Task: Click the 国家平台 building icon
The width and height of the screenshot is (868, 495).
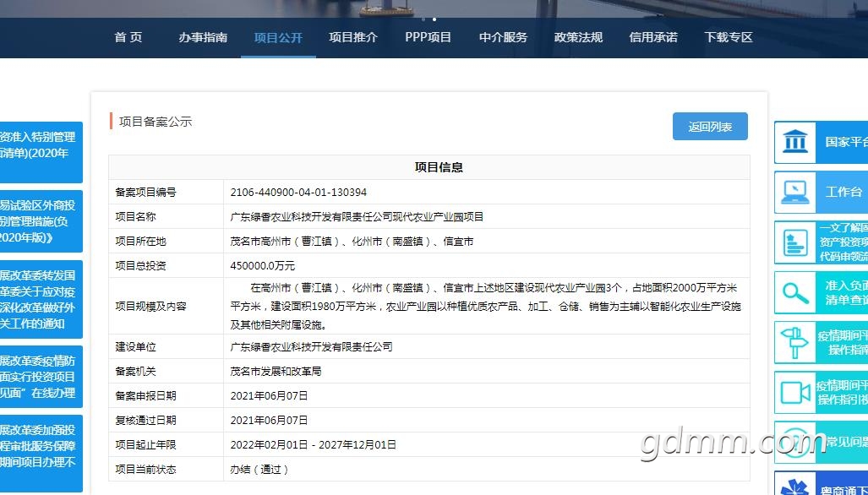Action: [x=795, y=142]
